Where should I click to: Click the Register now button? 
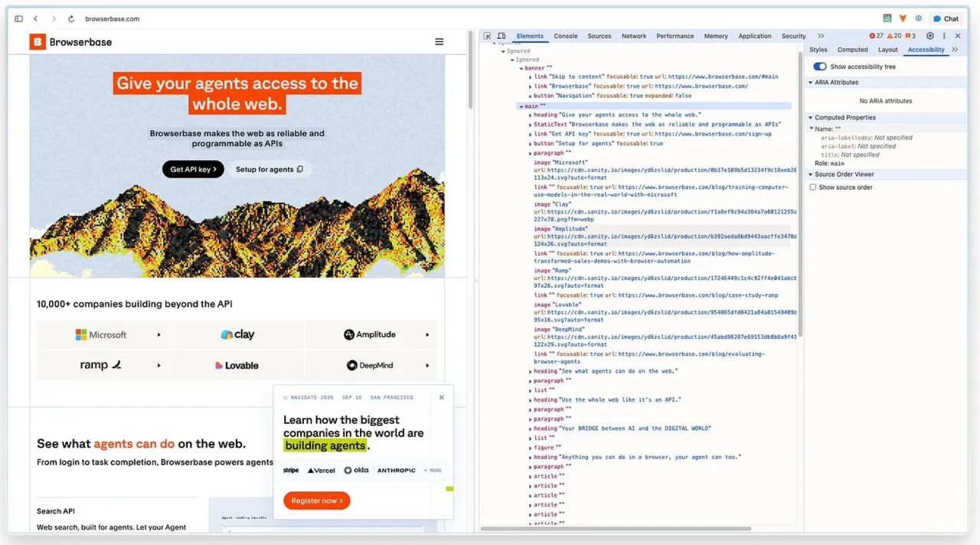[x=317, y=501]
